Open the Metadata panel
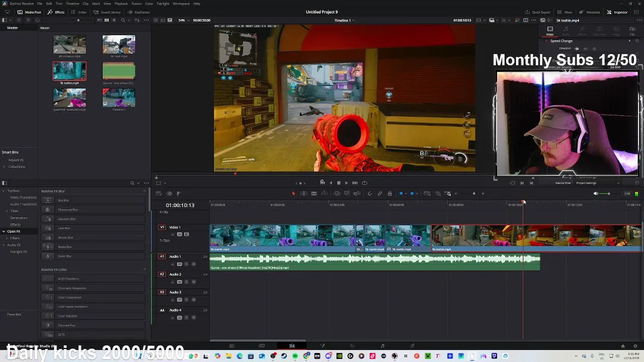644x362 pixels. [x=590, y=12]
